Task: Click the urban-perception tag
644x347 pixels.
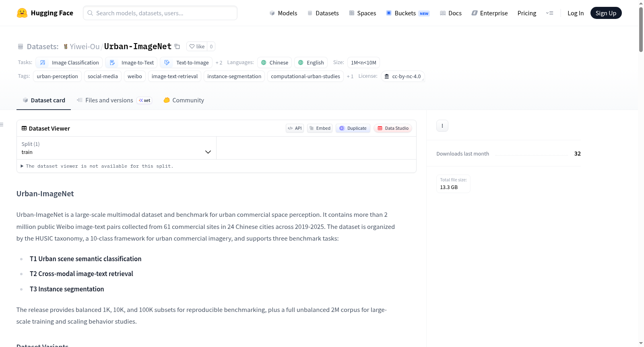Action: point(58,76)
